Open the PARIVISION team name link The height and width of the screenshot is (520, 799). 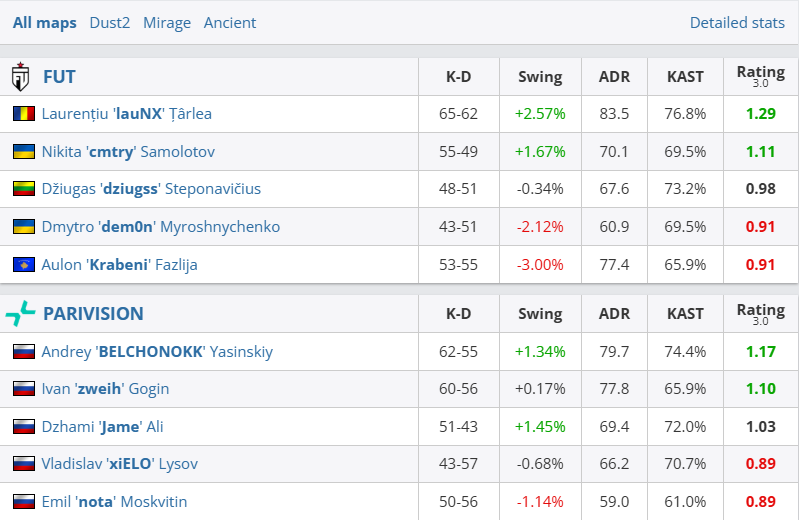tap(93, 314)
